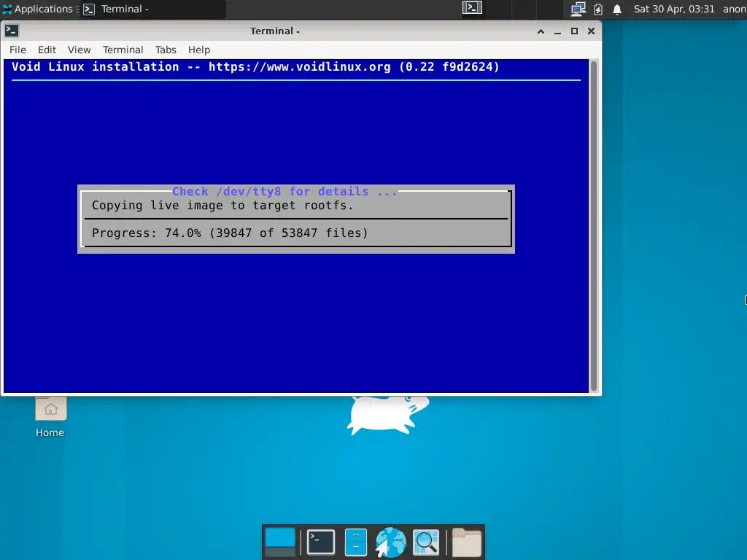Click the 'Copying live image to target rootfs.' text
Viewport: 747px width, 560px height.
point(222,205)
